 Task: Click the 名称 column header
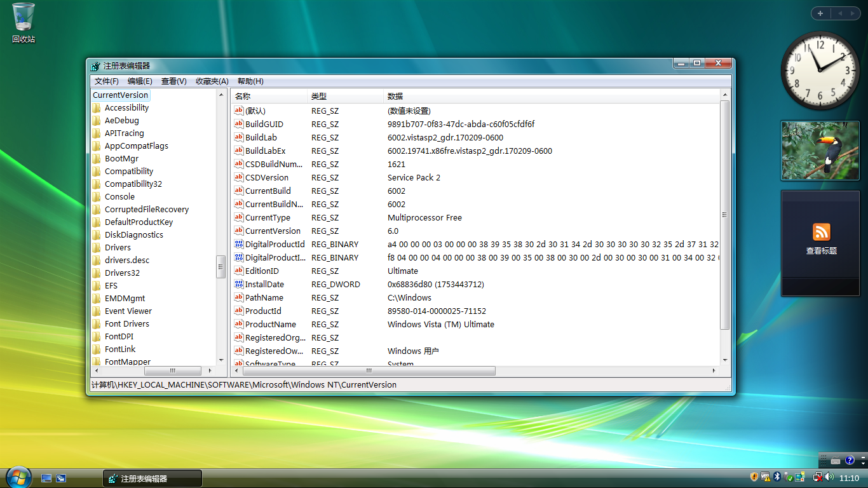pos(269,96)
